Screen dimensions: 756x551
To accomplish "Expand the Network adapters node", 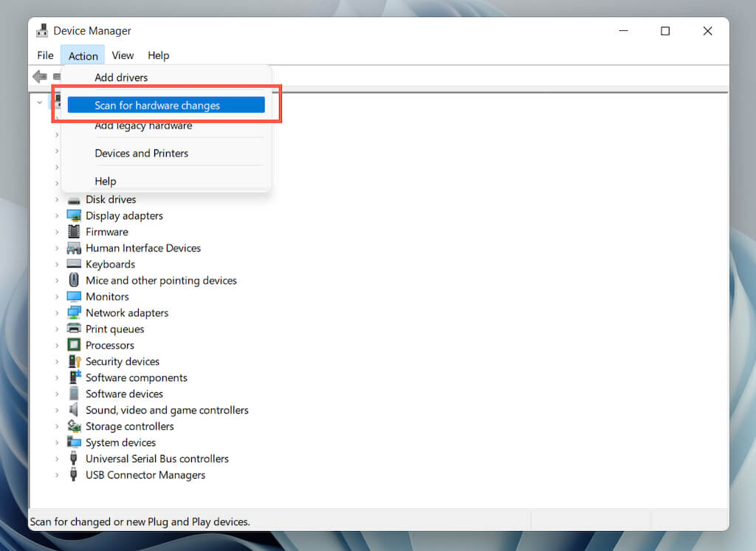I will [57, 312].
